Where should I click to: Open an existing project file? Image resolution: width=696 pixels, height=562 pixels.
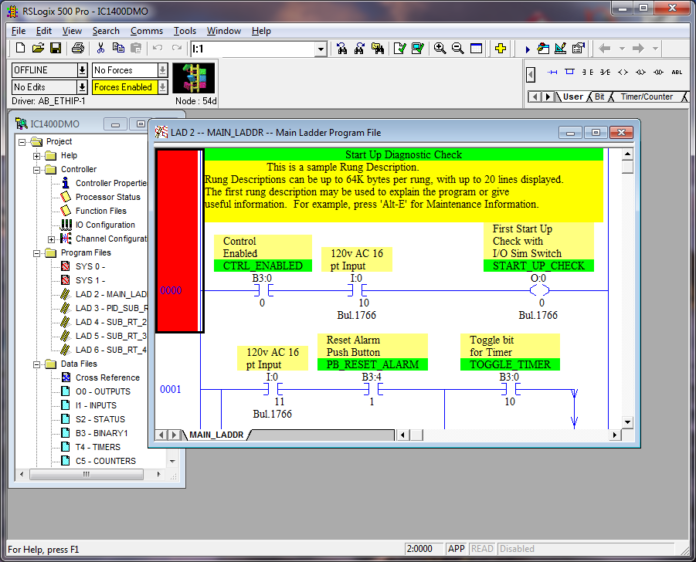coord(38,48)
